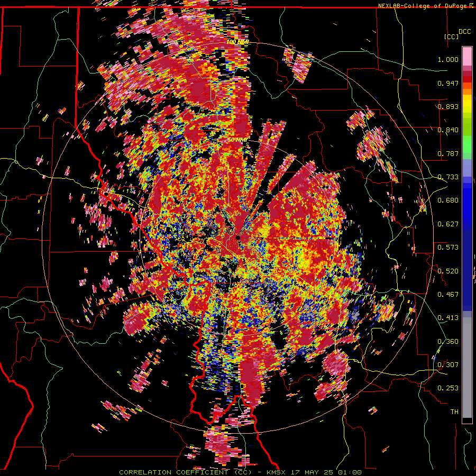Viewport: 476px width, 476px height.
Task: Click the 50 NMI range ring label
Action: pos(237,140)
